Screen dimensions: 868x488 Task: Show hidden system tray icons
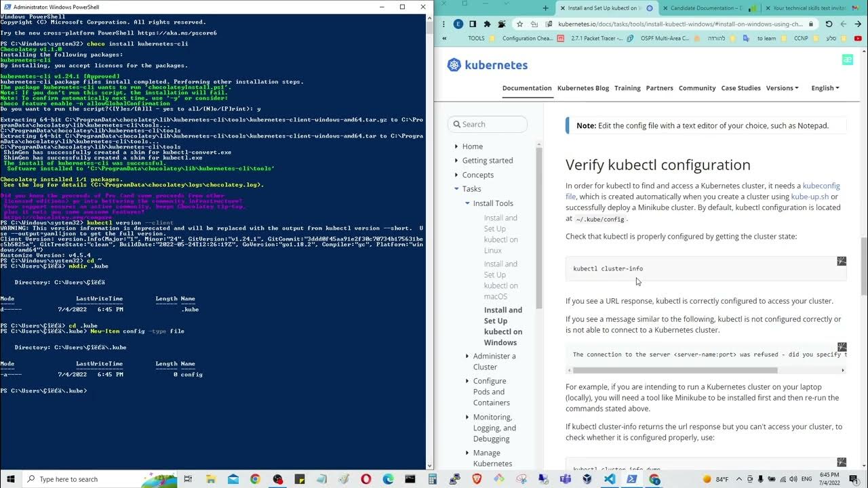740,479
